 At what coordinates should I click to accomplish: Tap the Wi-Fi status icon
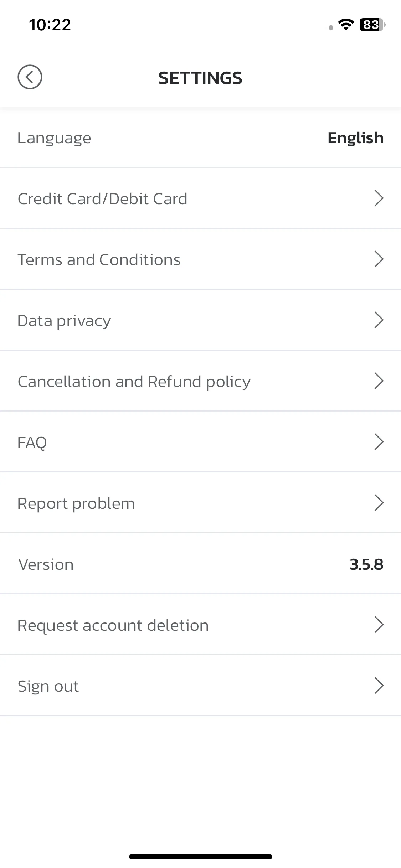346,25
